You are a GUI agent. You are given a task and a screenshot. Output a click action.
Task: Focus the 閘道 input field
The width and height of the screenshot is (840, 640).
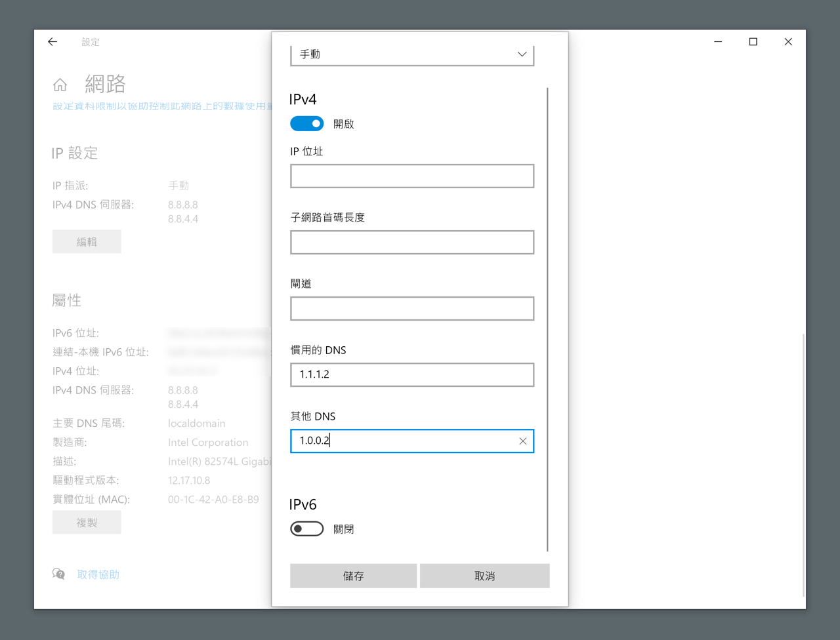click(412, 308)
